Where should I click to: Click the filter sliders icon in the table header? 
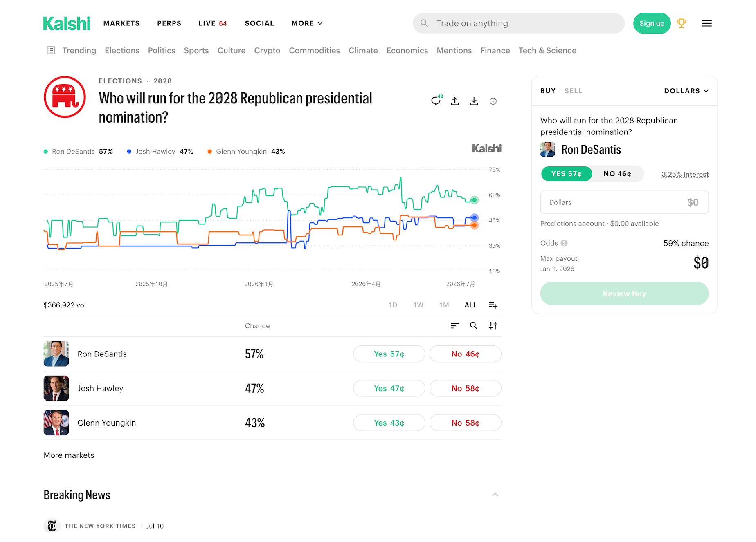[493, 326]
